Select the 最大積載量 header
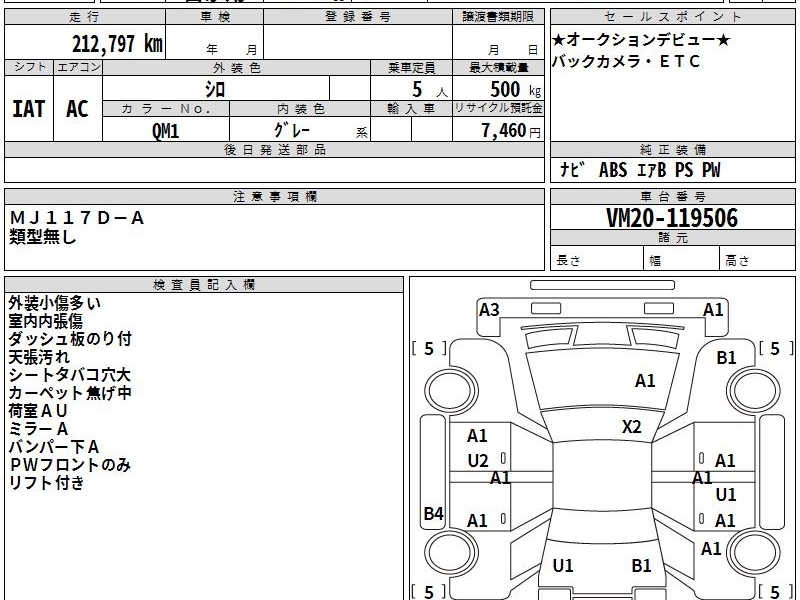 click(x=498, y=67)
